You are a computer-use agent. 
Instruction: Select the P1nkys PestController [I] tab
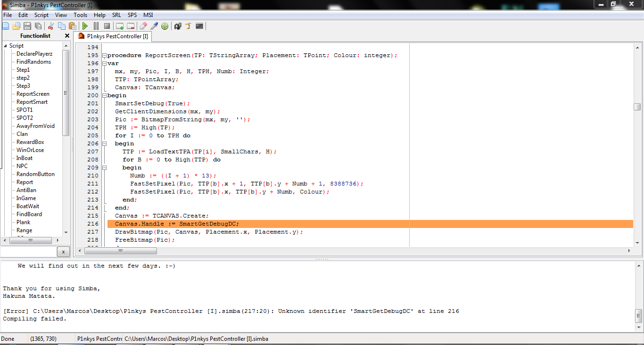coord(114,36)
